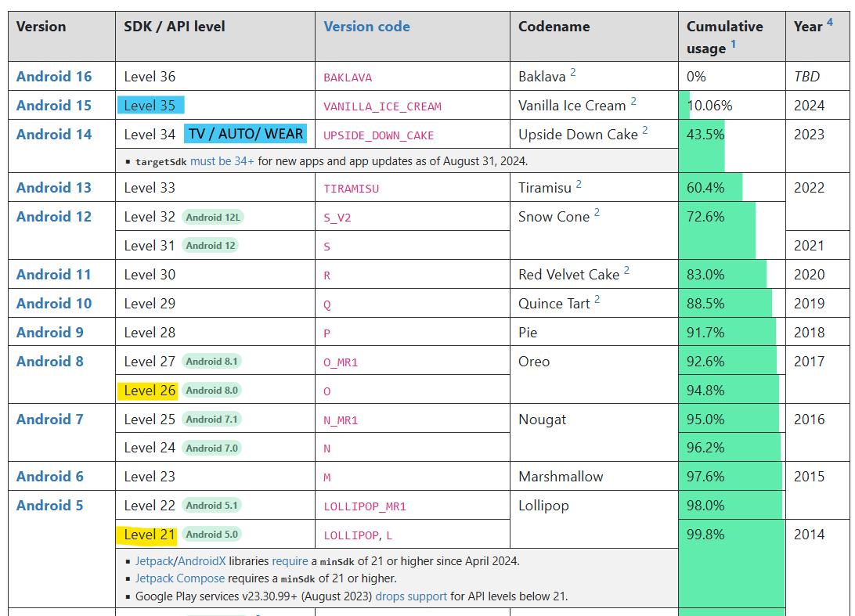The height and width of the screenshot is (616, 855).
Task: Select the BAKLAVA version code
Action: [x=348, y=77]
